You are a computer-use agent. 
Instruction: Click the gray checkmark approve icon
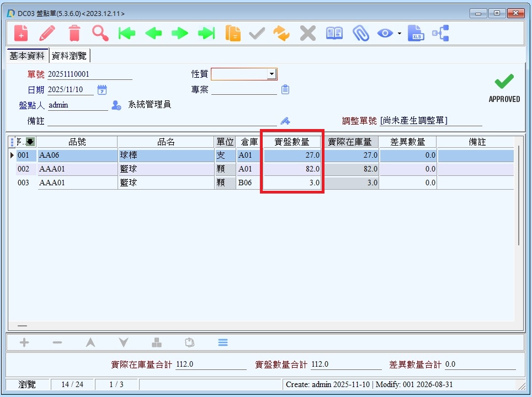coord(257,33)
